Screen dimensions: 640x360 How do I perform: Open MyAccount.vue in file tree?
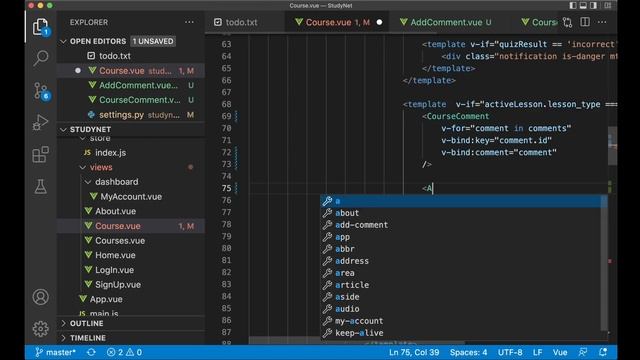pos(131,197)
